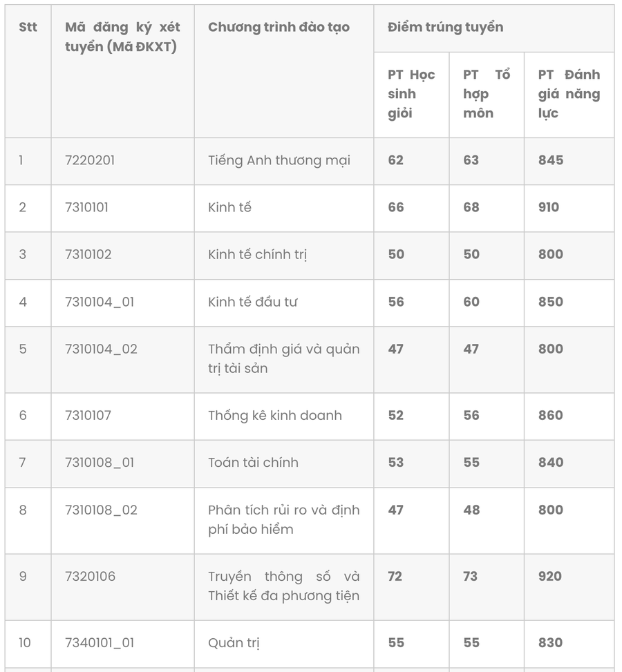This screenshot has width=622, height=672.
Task: Select the code 7310108_02 cell
Action: click(101, 510)
